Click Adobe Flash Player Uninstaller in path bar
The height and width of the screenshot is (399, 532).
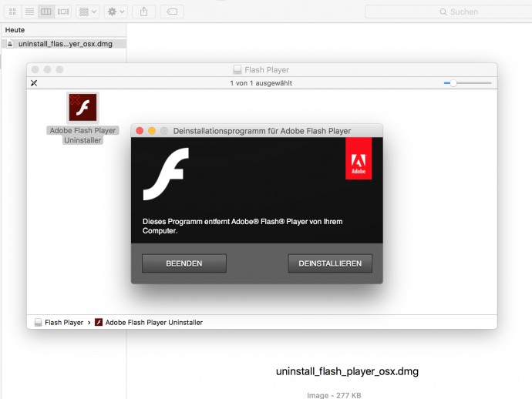149,323
